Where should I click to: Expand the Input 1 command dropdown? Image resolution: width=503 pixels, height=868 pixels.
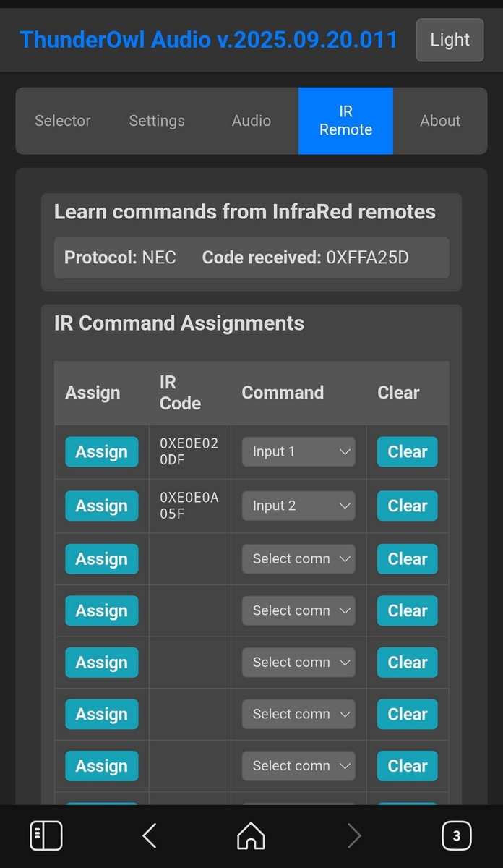coord(298,452)
